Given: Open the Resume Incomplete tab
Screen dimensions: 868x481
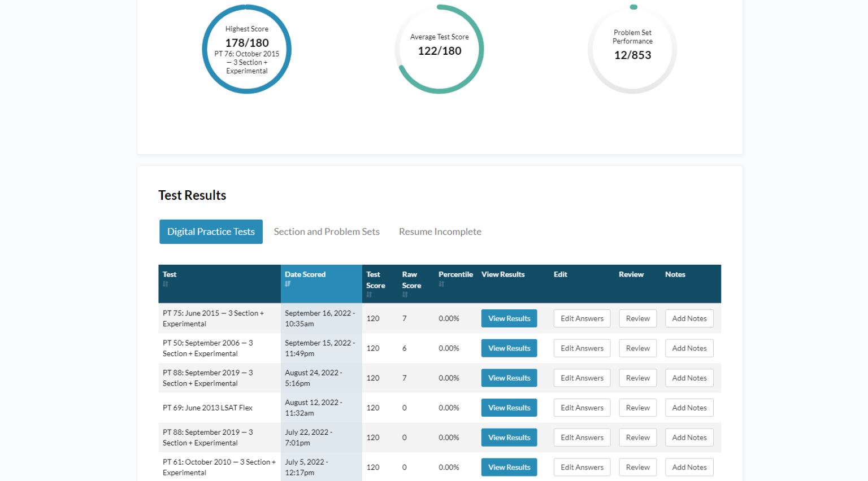Looking at the screenshot, I should pyautogui.click(x=440, y=231).
